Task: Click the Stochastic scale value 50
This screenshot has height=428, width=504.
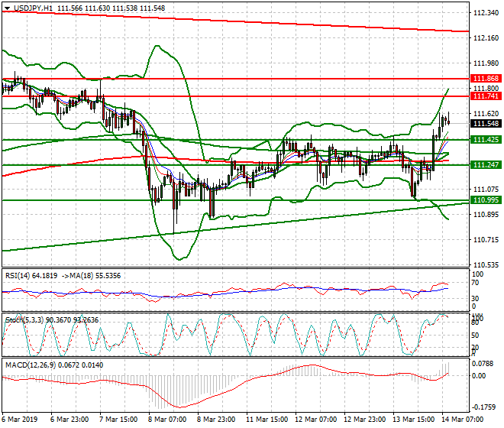Action: pos(475,336)
